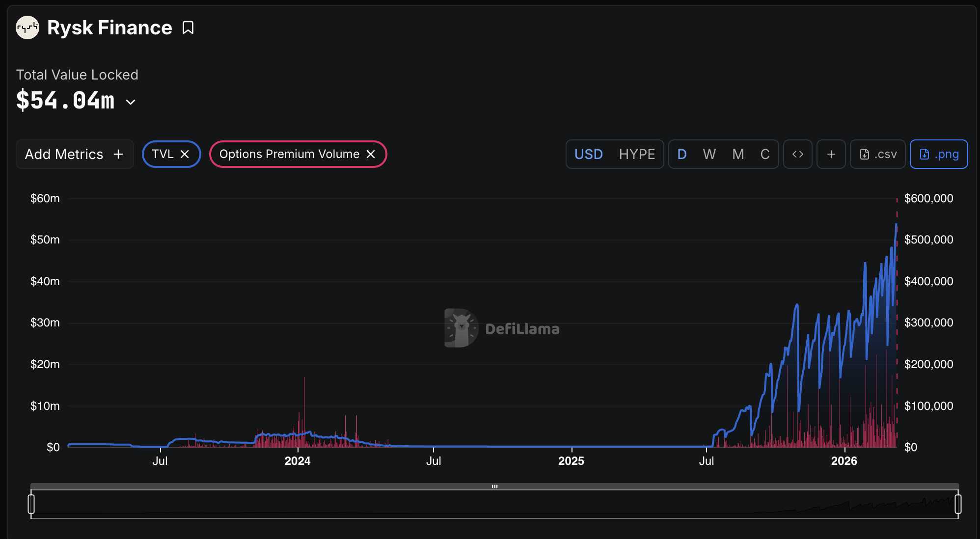Bookmark Rysk Finance protocol
This screenshot has width=980, height=539.
(188, 28)
